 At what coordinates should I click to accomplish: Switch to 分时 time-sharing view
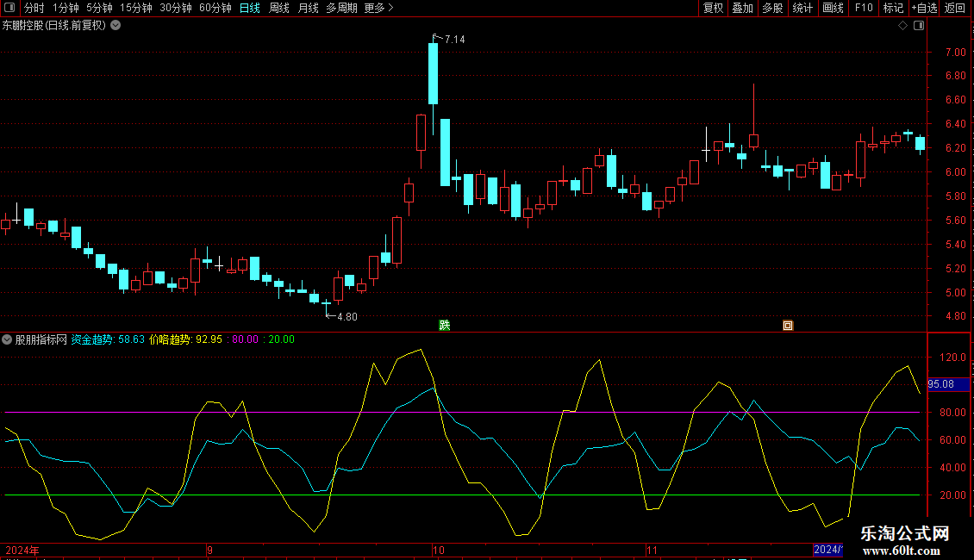click(x=34, y=8)
